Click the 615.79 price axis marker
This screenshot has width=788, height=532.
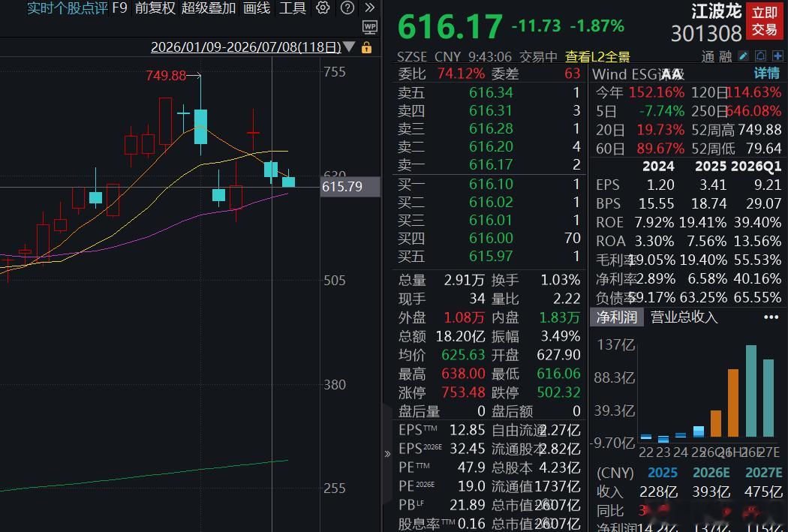[350, 187]
